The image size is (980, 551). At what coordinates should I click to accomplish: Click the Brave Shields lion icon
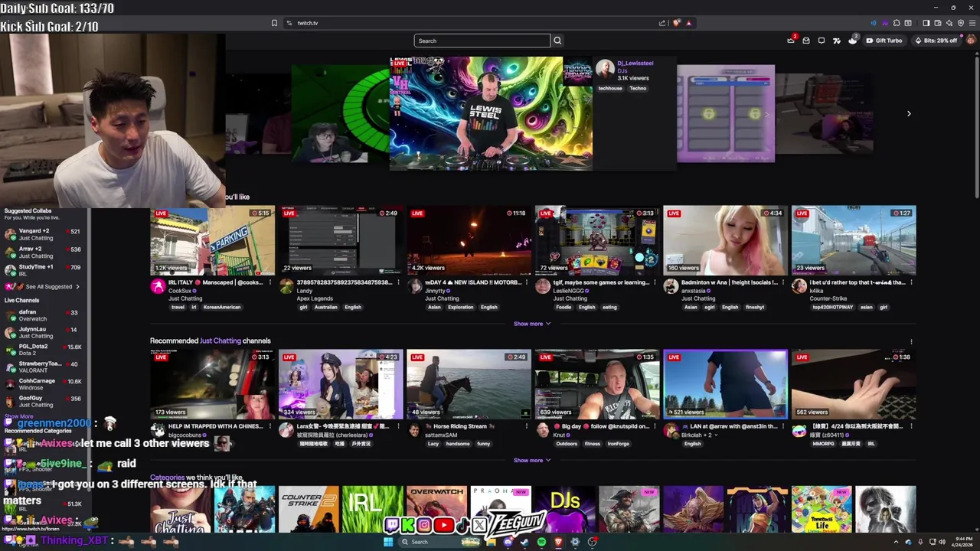click(x=676, y=23)
